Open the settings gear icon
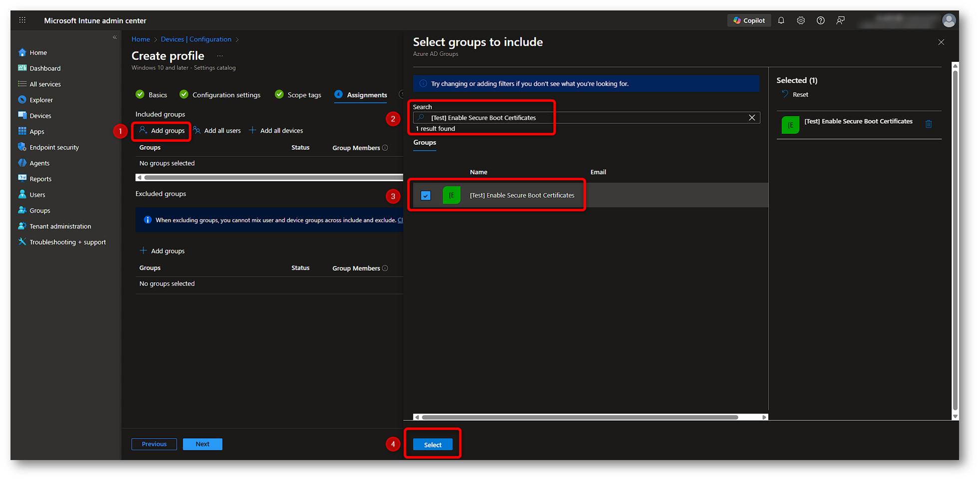 pos(801,20)
